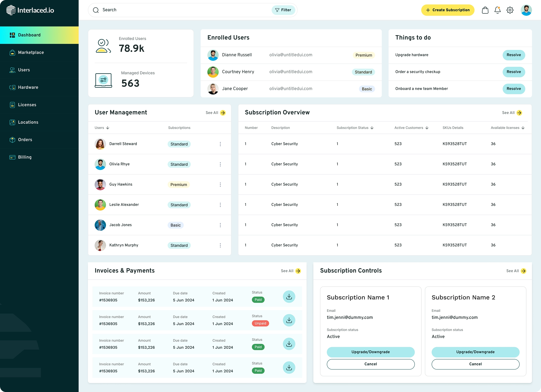Click the Create Subscription button
Viewport: 541px width, 392px height.
pyautogui.click(x=448, y=10)
